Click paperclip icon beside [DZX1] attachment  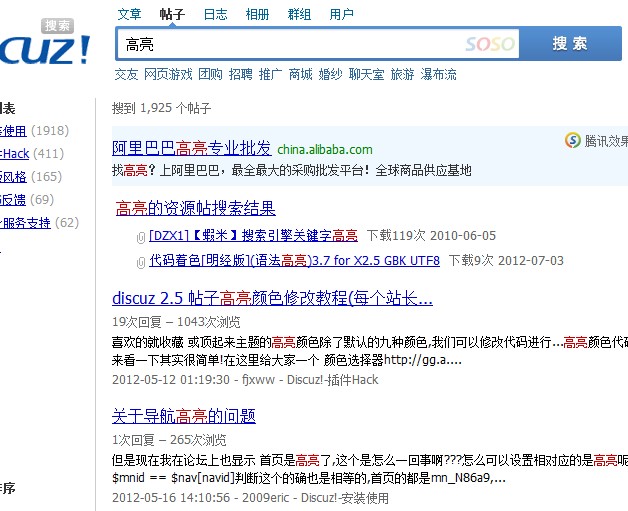point(141,237)
